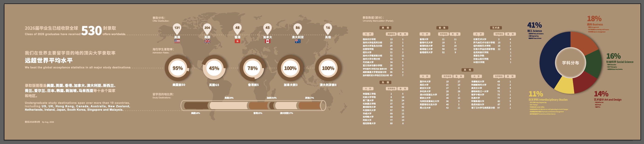Click the orange-brown 18% Business pie slice
This screenshot has height=144, width=644.
click(x=584, y=42)
